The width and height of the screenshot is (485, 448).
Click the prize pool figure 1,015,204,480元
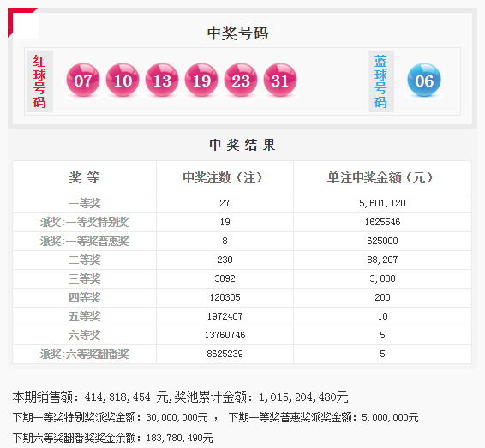point(303,397)
